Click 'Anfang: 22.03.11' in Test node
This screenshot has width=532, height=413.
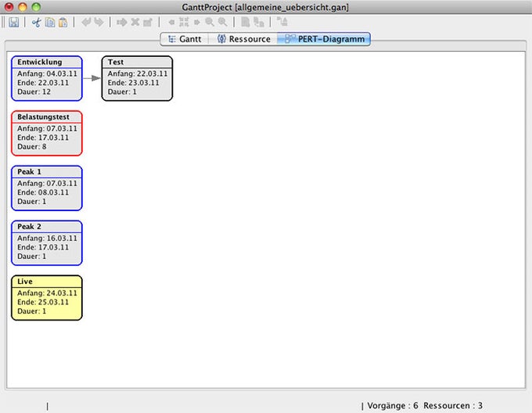[x=138, y=74]
